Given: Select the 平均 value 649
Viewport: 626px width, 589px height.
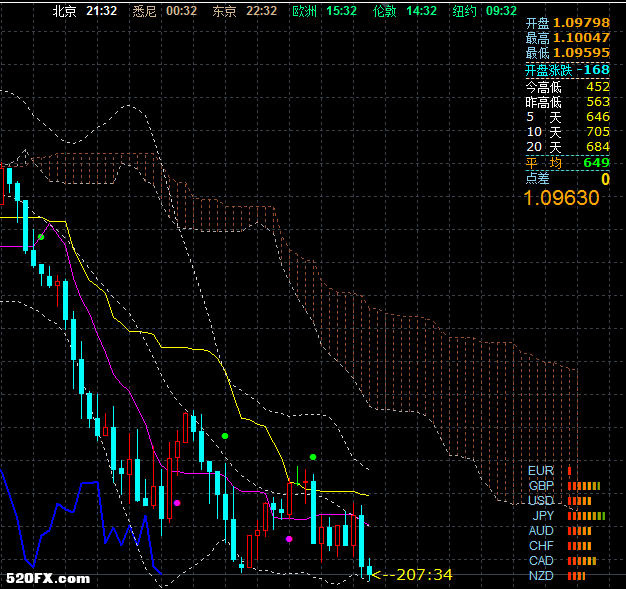Looking at the screenshot, I should tap(596, 163).
